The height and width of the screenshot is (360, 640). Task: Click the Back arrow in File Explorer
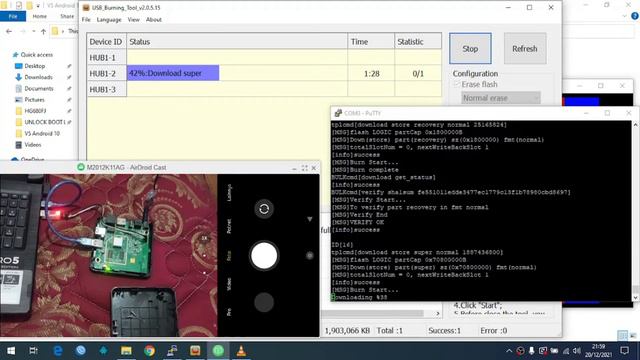[x=9, y=31]
